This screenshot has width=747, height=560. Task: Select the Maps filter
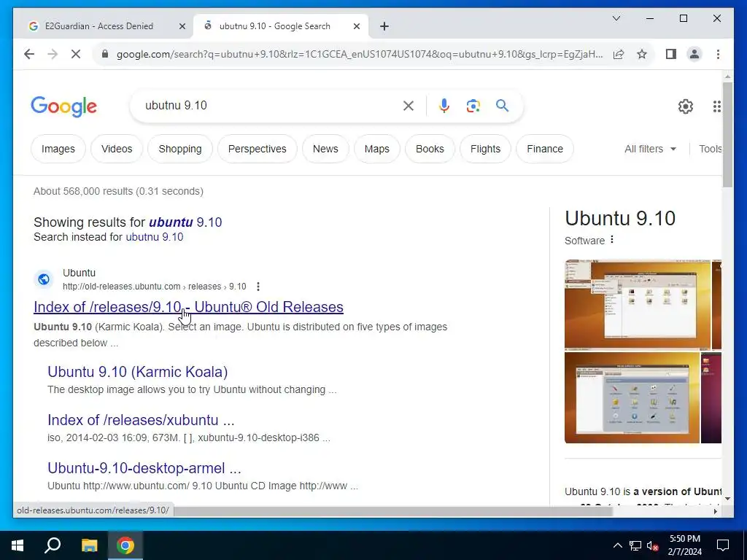click(377, 149)
